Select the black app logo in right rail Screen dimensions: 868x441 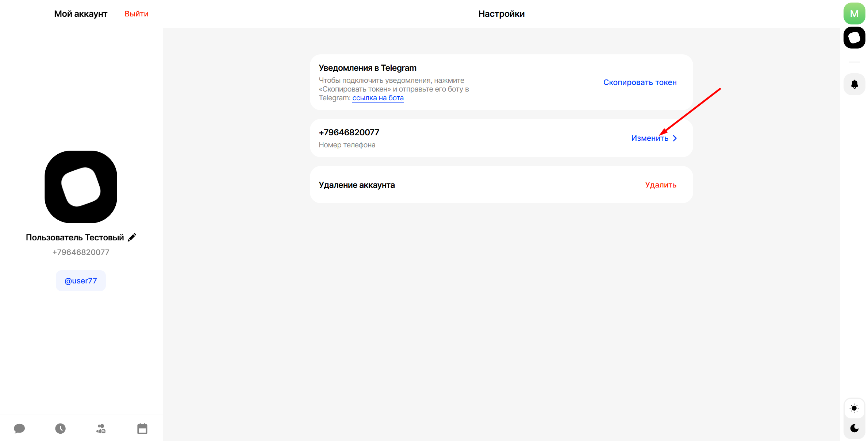coord(854,38)
